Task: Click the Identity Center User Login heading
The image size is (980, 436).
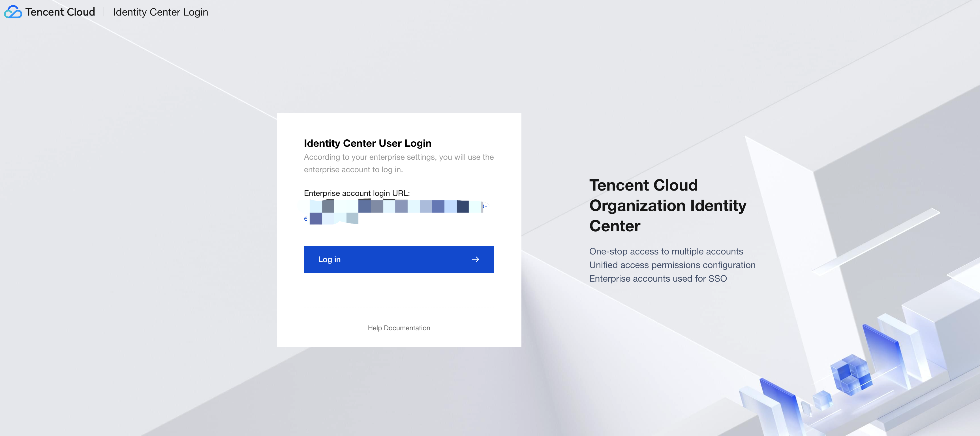Action: (x=367, y=143)
